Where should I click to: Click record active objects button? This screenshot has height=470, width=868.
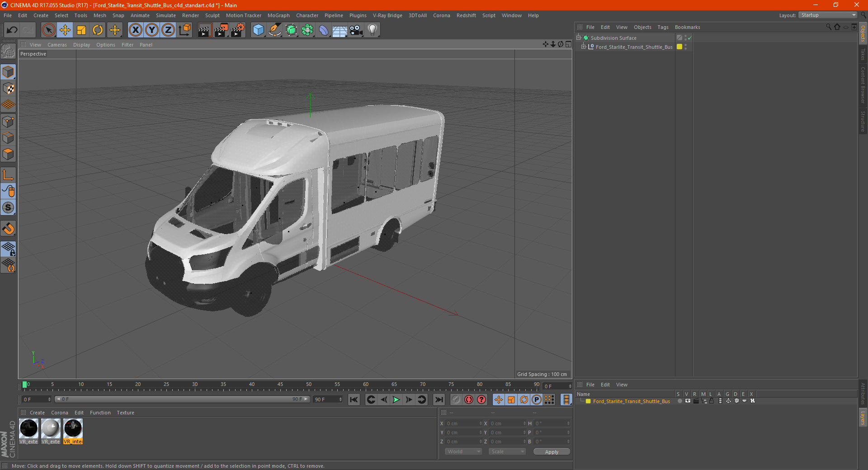[x=456, y=399]
